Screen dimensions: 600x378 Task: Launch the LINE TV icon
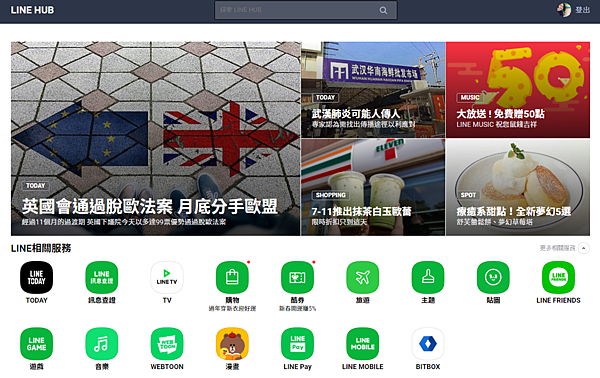pyautogui.click(x=167, y=277)
